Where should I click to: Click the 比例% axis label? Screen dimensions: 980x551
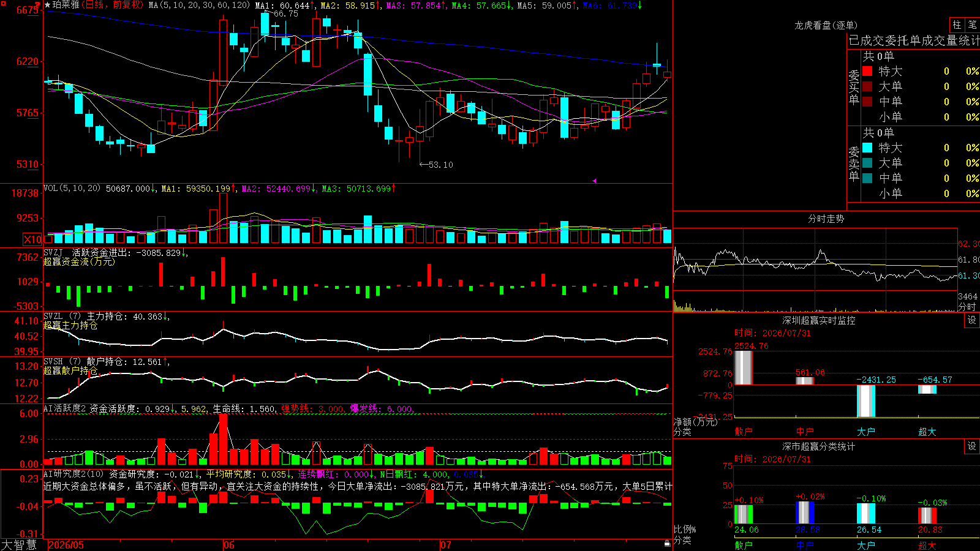pos(685,529)
